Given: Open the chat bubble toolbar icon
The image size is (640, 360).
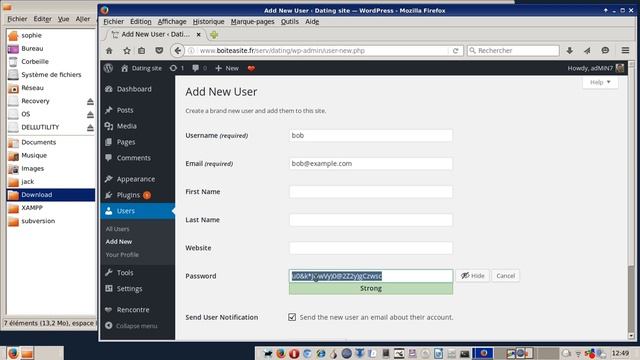Looking at the screenshot, I should (x=605, y=51).
